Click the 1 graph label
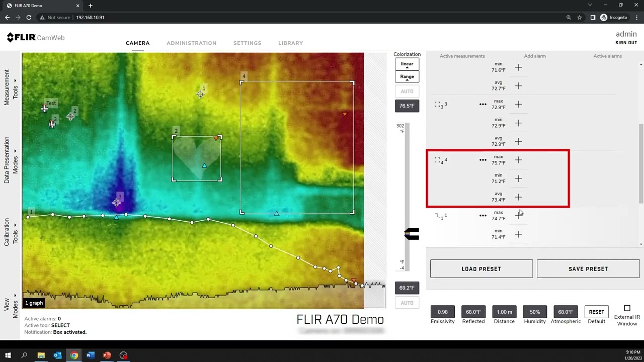 tap(34, 303)
